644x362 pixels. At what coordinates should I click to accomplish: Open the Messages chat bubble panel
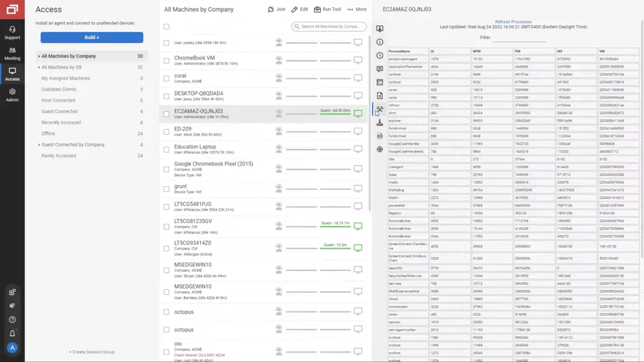point(380,69)
